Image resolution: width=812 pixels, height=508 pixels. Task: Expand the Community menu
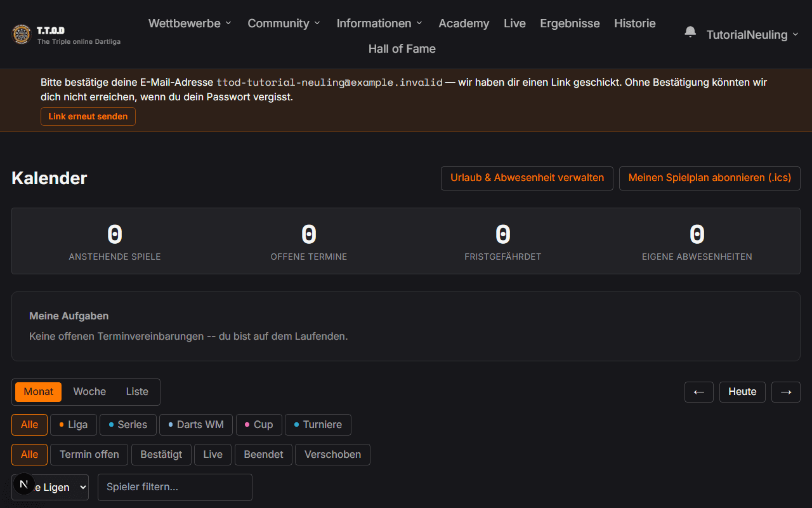click(x=284, y=23)
